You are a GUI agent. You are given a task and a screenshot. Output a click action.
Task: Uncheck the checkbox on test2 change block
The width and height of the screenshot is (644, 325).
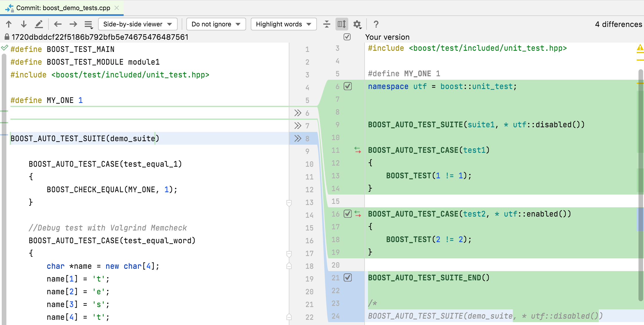point(347,214)
